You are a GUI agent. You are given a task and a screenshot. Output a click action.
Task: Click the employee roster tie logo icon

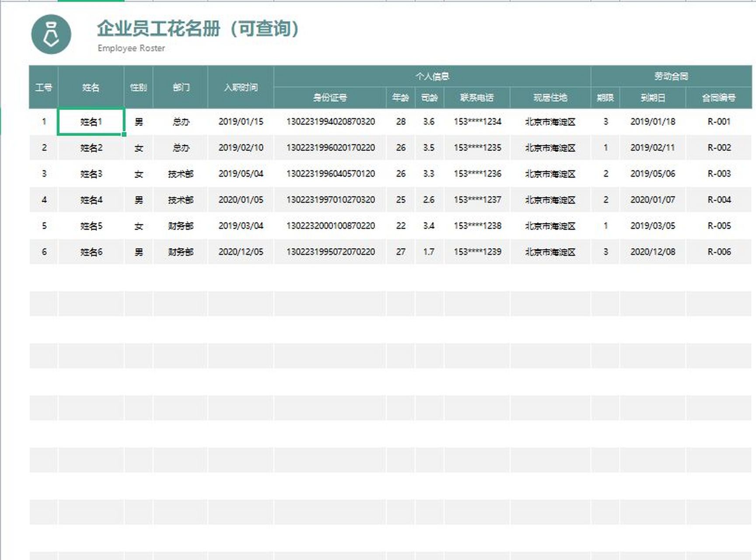[x=51, y=34]
